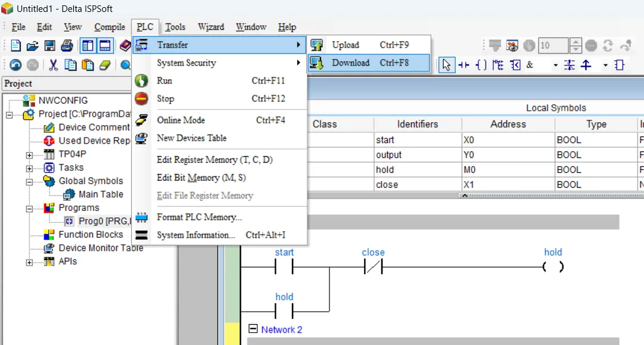Open the Tools menu

pos(175,27)
